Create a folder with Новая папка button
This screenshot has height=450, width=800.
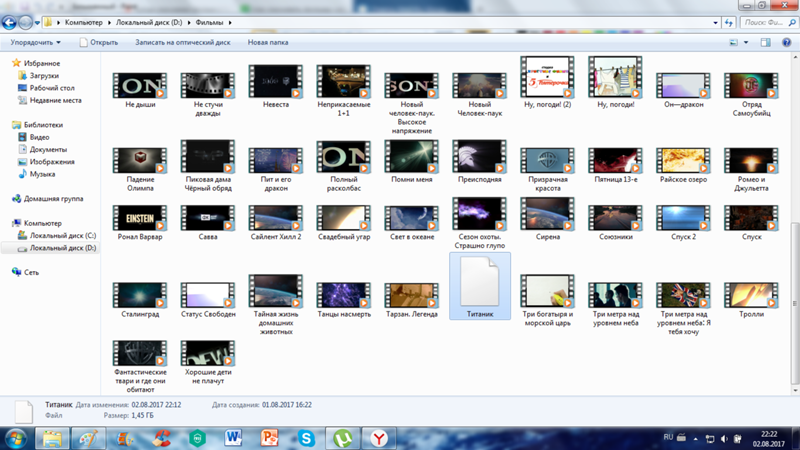[268, 42]
